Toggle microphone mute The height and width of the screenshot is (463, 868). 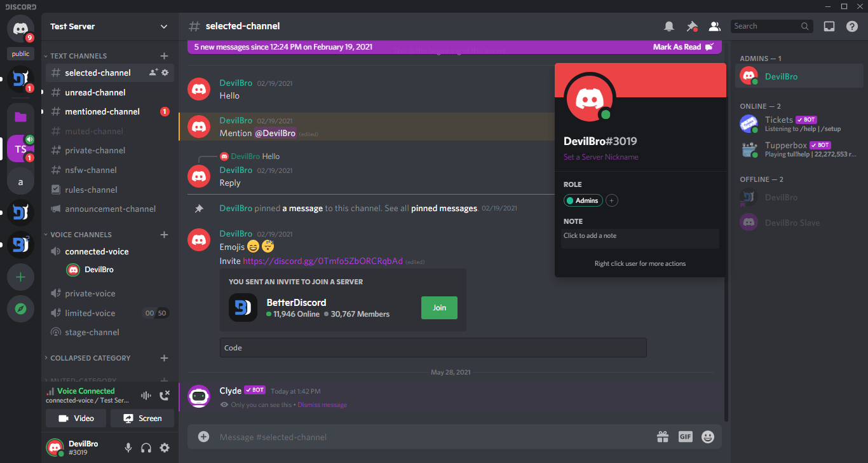(x=128, y=448)
